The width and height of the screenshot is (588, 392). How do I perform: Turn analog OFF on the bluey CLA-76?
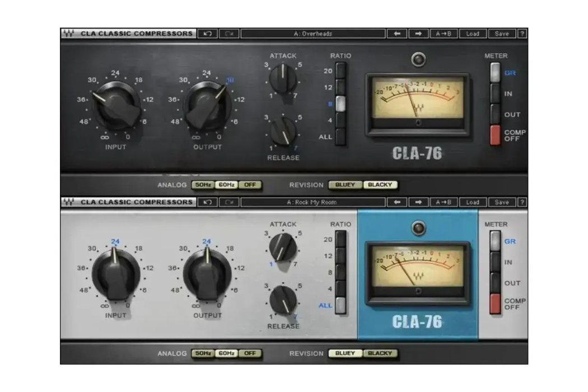coord(250,353)
